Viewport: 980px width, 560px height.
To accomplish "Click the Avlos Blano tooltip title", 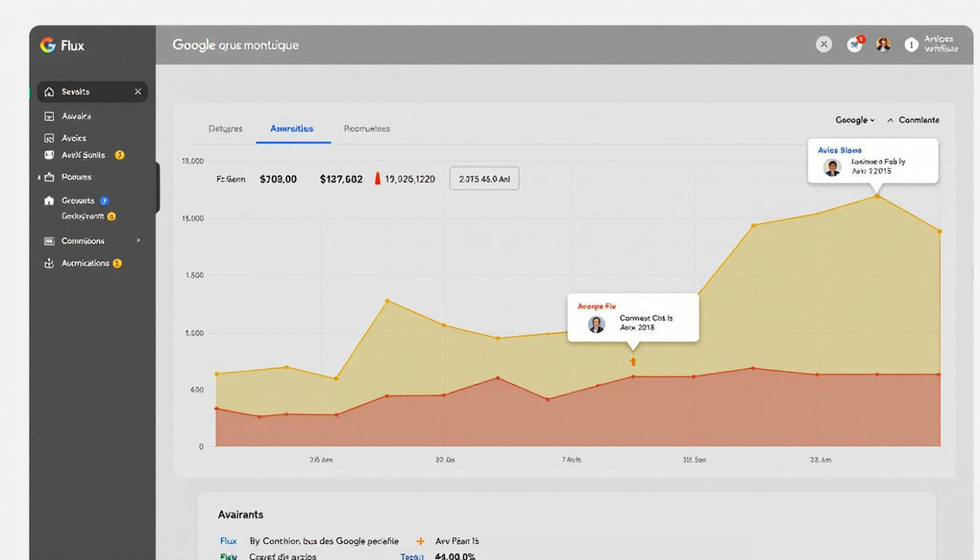I will click(x=839, y=150).
